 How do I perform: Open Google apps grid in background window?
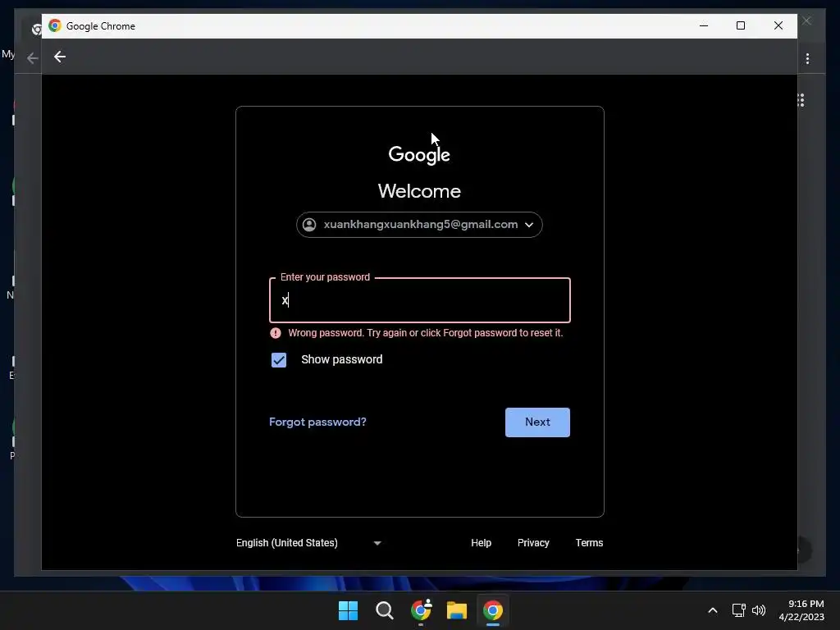[801, 100]
